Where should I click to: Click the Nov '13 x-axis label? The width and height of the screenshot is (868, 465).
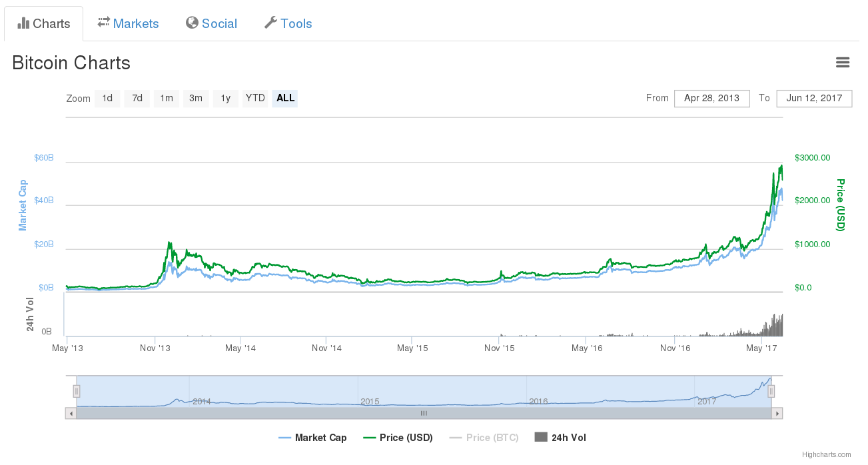(155, 348)
